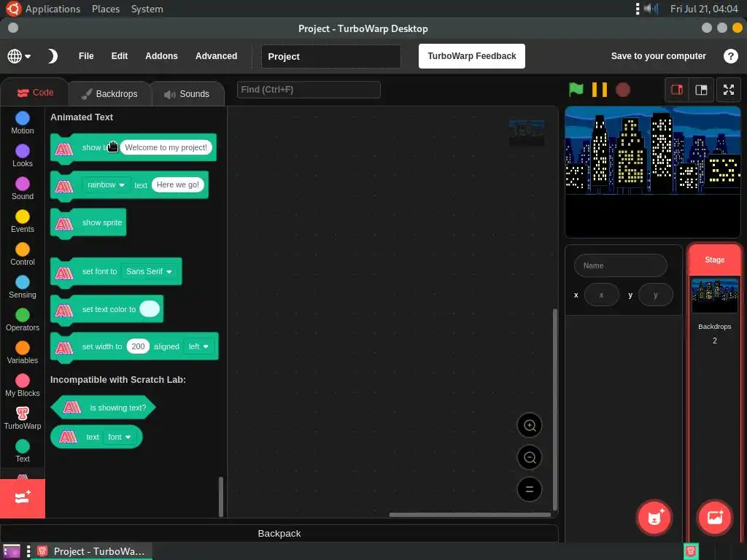Click Save to your computer
Image resolution: width=747 pixels, height=560 pixels.
pyautogui.click(x=659, y=56)
